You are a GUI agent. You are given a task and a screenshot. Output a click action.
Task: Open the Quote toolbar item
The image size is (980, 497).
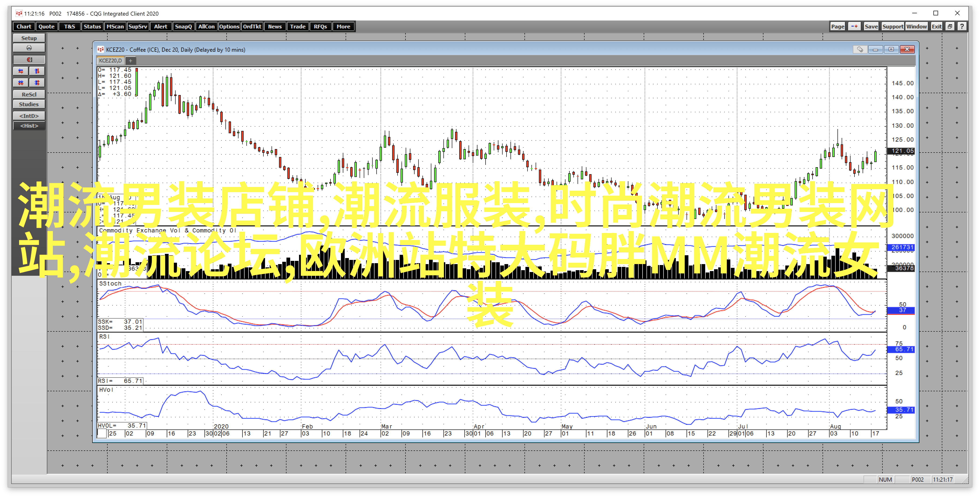[x=46, y=26]
